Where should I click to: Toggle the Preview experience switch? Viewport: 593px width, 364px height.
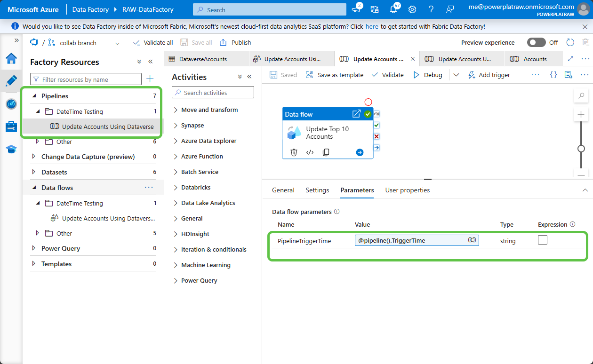(537, 42)
